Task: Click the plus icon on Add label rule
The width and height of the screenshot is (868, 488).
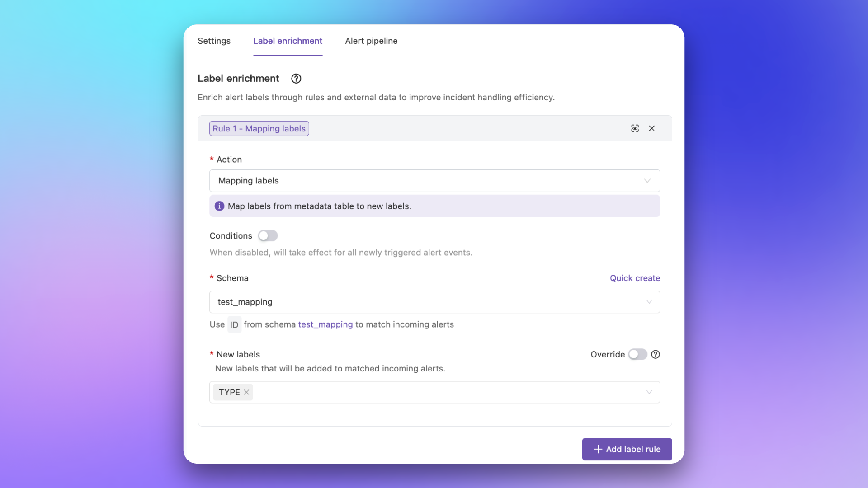Action: pyautogui.click(x=598, y=449)
